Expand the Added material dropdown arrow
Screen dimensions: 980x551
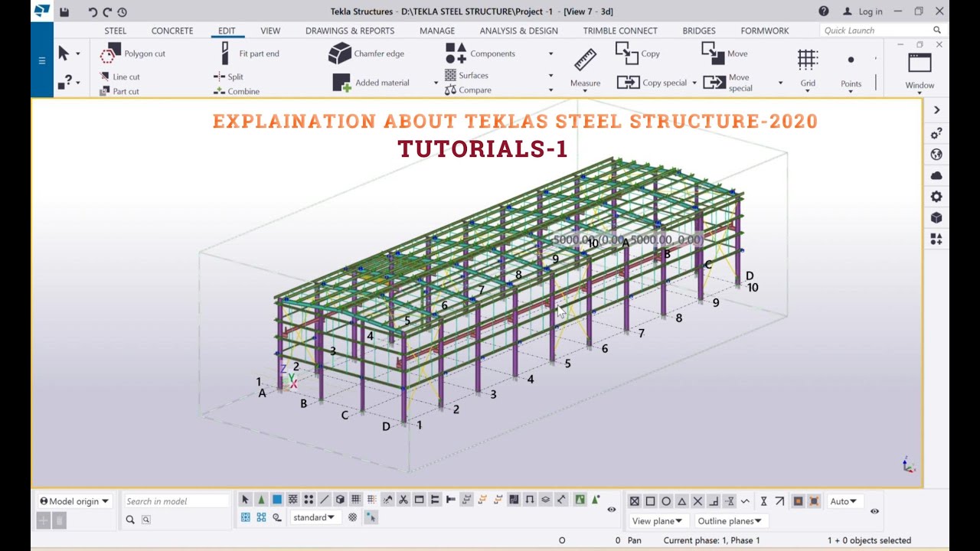(436, 83)
